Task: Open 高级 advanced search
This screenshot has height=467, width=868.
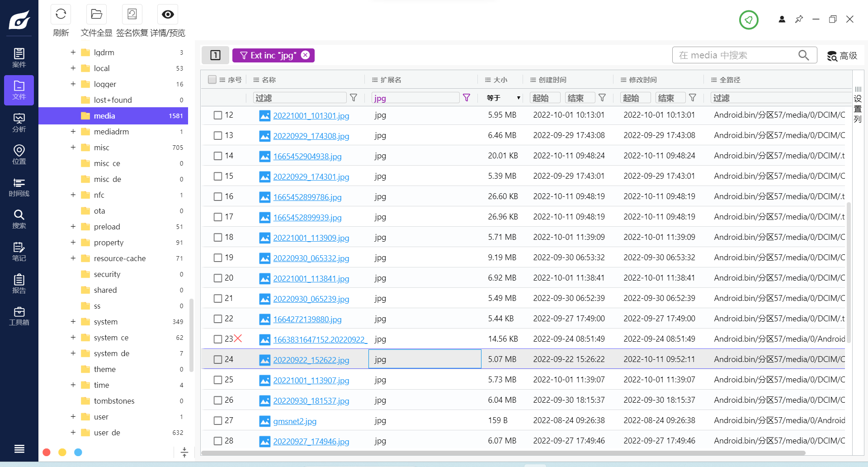Action: coord(842,56)
